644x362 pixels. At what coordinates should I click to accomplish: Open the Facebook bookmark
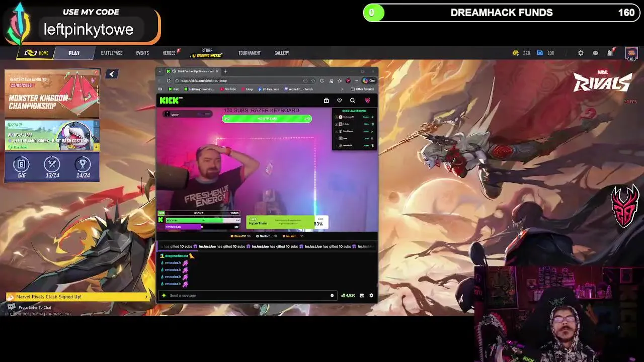[x=268, y=89]
